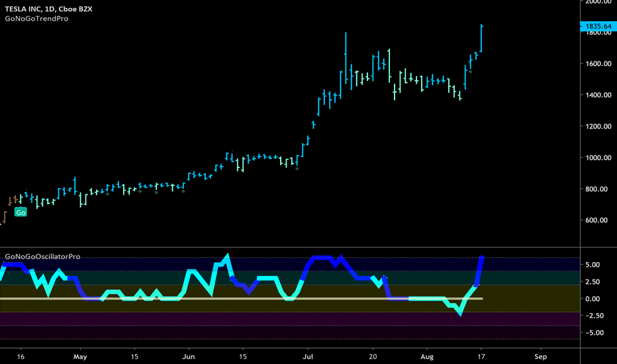Click the latest price bar near 1835
617x364 pixels.
[x=481, y=38]
